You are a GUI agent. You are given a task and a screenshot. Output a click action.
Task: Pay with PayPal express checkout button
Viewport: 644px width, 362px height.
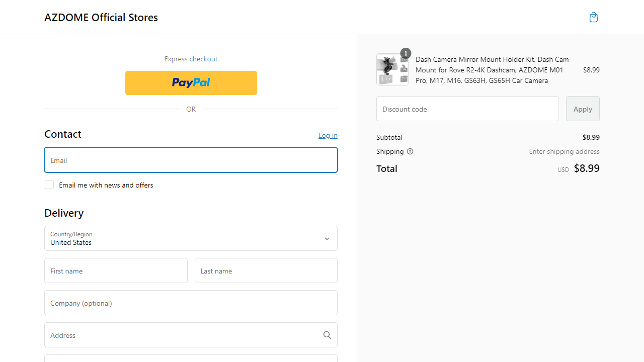tap(191, 83)
